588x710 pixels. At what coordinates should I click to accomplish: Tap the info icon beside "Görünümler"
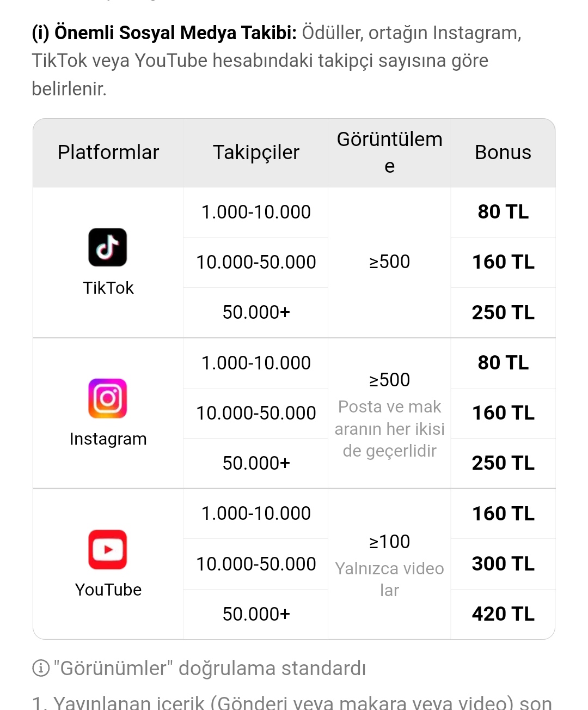[x=41, y=668]
